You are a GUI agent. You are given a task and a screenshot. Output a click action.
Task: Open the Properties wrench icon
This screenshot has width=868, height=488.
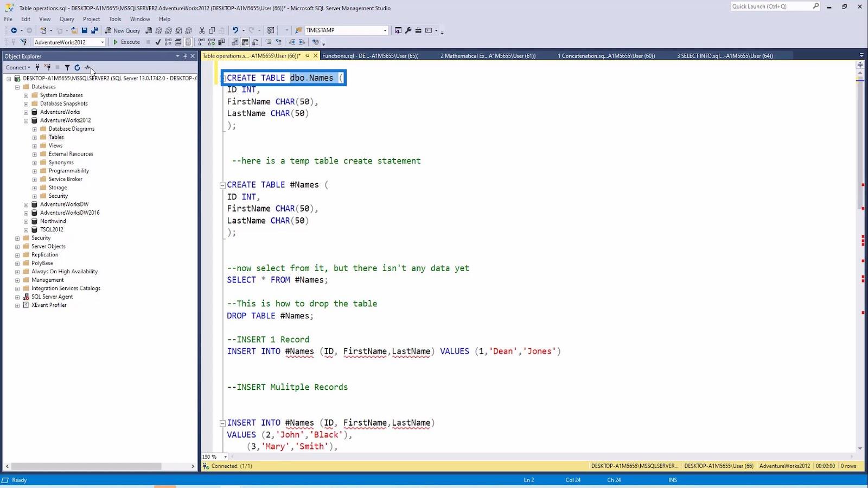pos(408,30)
